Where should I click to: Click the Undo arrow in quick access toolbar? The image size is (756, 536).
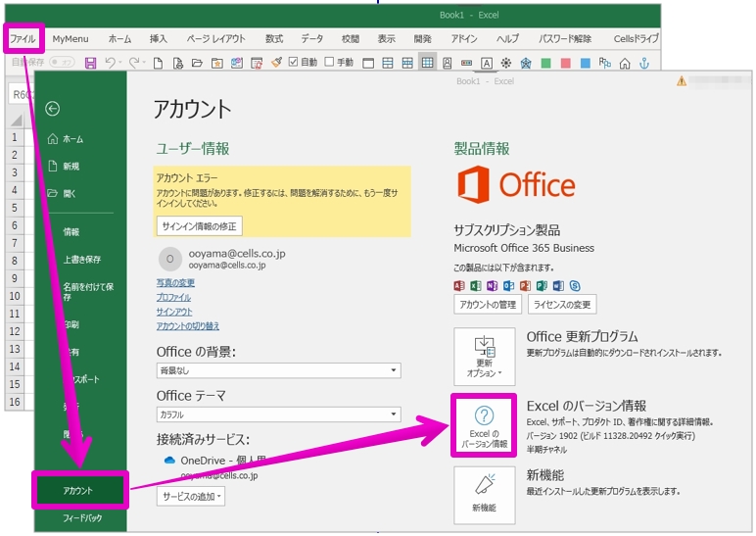tap(111, 63)
